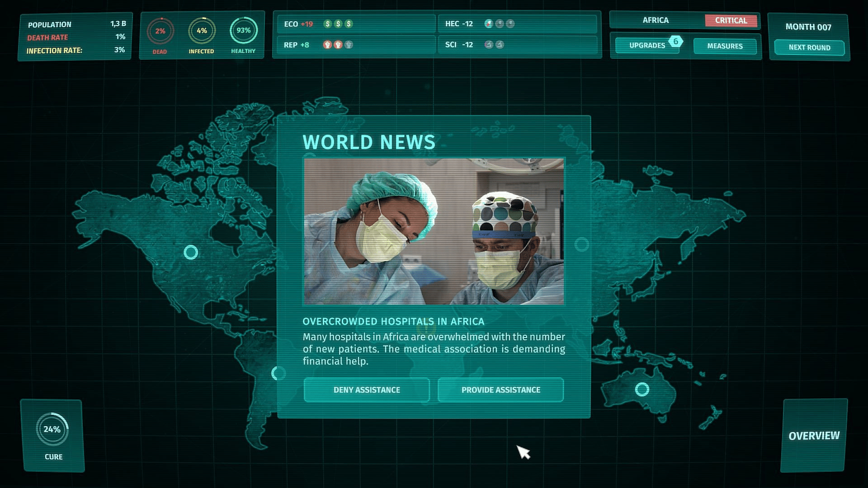Open the Overview panel
The image size is (868, 488).
[814, 436]
